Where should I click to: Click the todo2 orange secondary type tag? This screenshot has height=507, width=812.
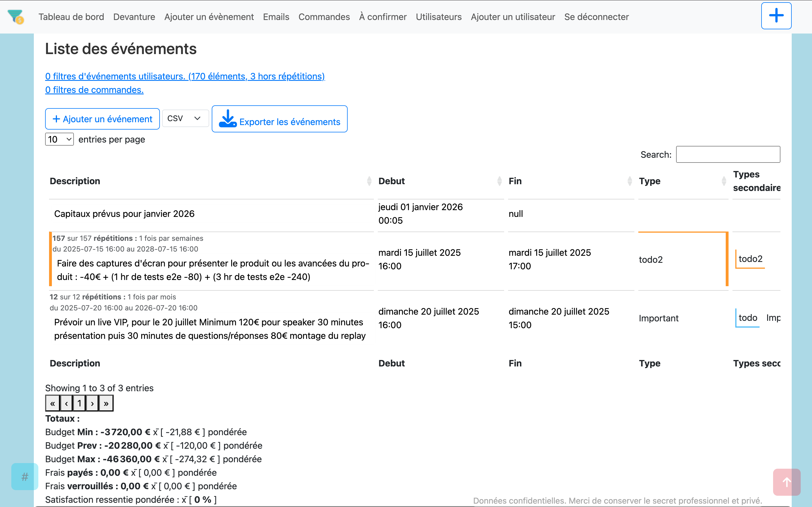tap(750, 259)
